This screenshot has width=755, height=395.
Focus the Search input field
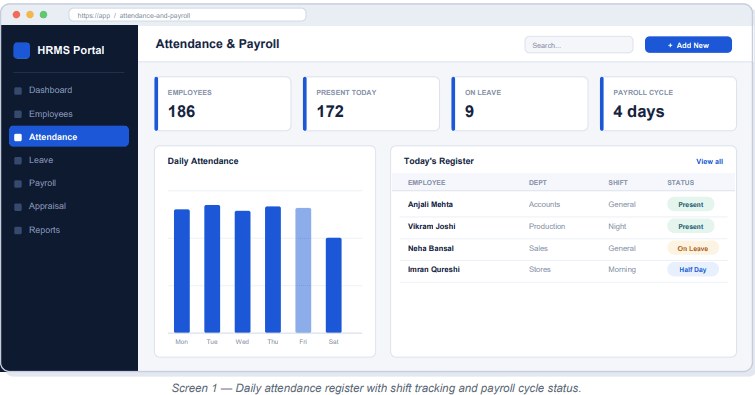[x=578, y=45]
